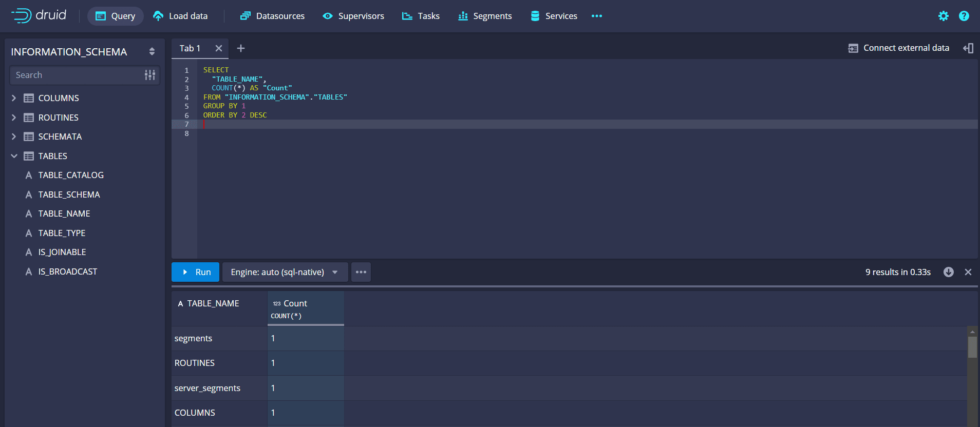Viewport: 980px width, 427px height.
Task: Click Connect external data
Action: (x=899, y=48)
